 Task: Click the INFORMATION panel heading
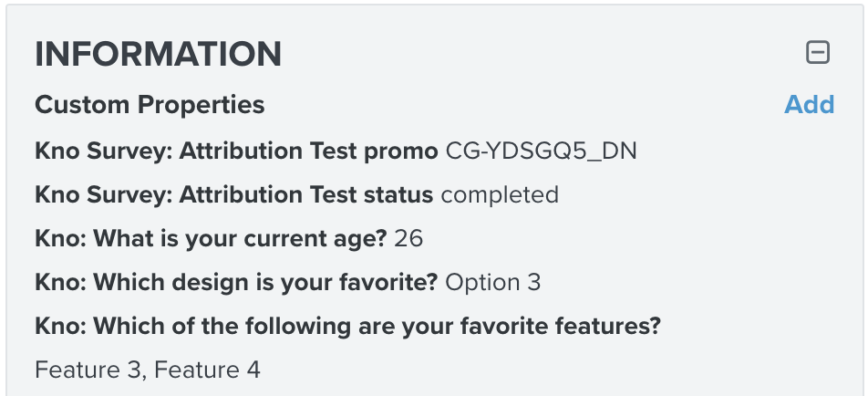pos(158,55)
